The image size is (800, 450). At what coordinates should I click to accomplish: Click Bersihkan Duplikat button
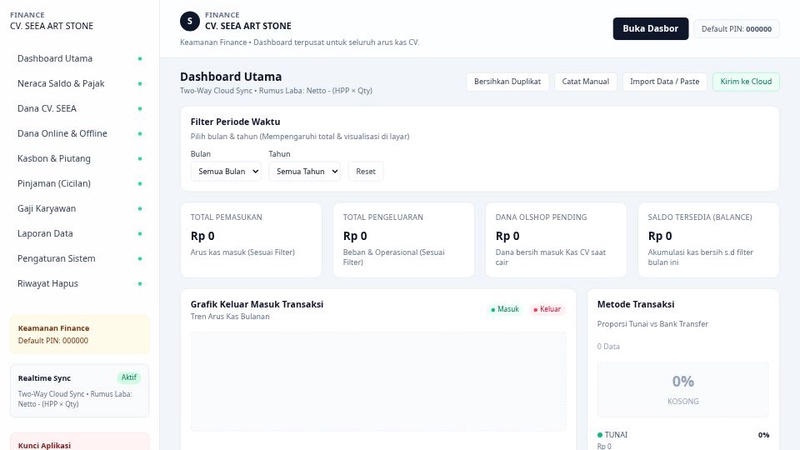[x=507, y=82]
